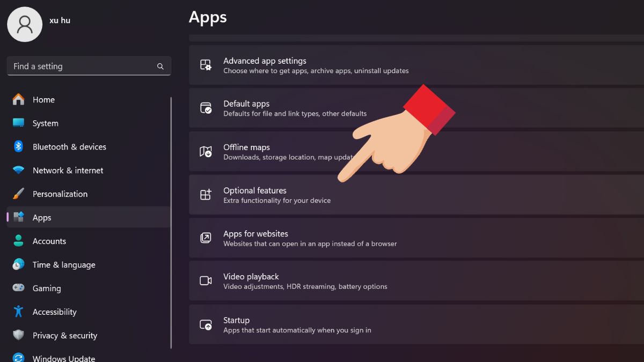Screen dimensions: 644x362
Task: Click the Home house icon
Action: click(x=18, y=99)
